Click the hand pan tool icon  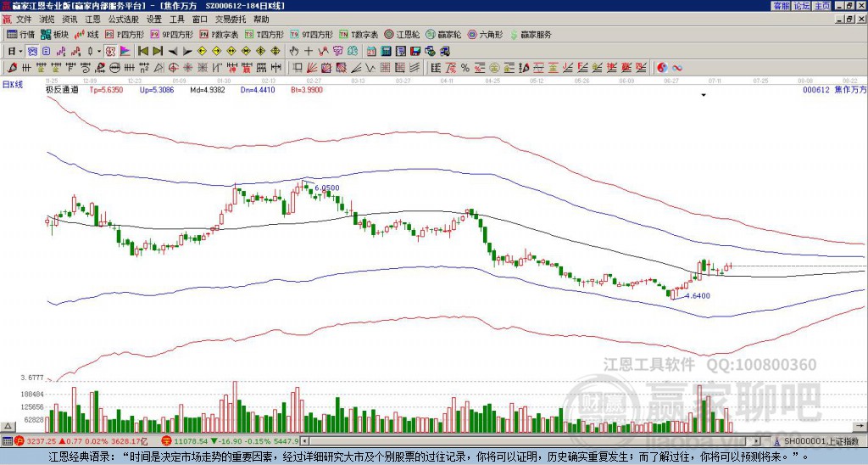click(294, 52)
